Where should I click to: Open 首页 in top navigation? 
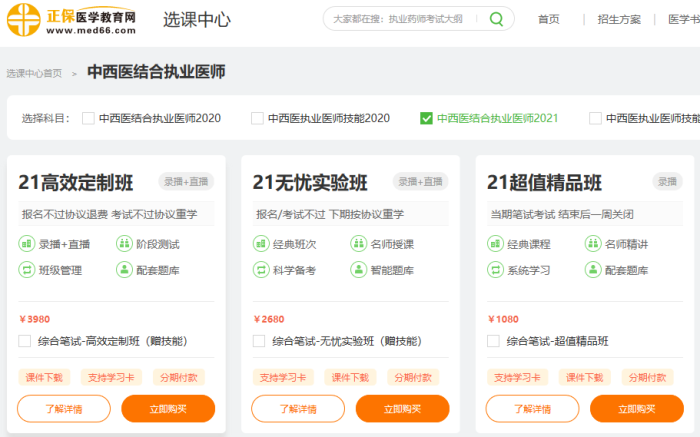click(x=548, y=19)
